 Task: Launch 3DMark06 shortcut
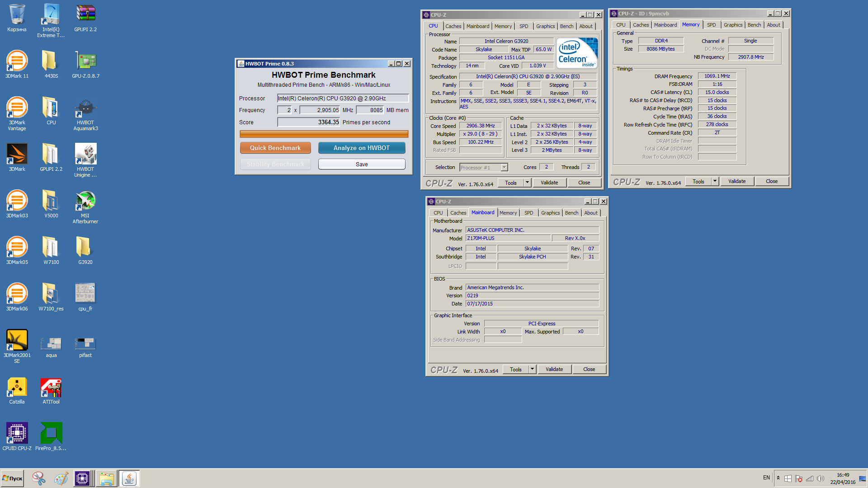(17, 297)
